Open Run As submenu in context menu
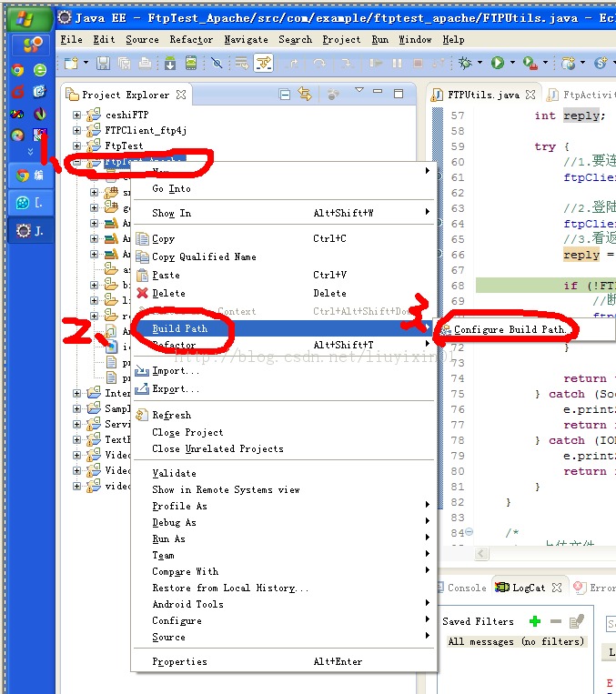Image resolution: width=616 pixels, height=694 pixels. pyautogui.click(x=283, y=539)
